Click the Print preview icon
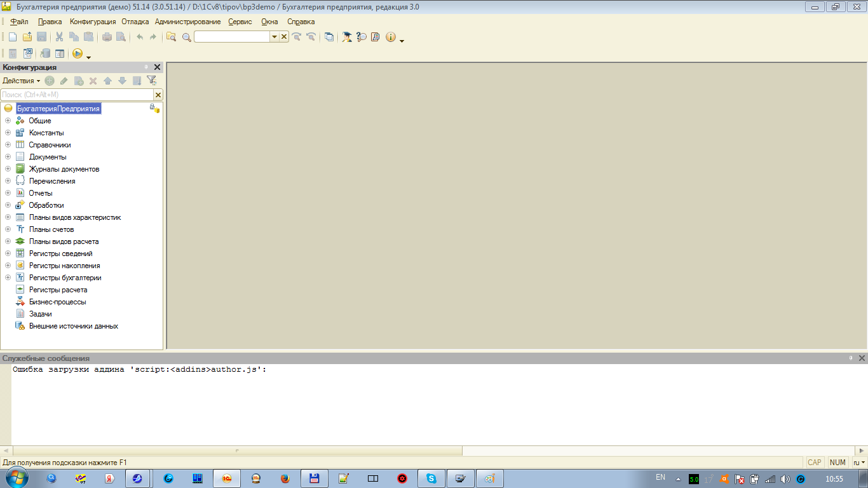This screenshot has height=488, width=868. pos(121,37)
